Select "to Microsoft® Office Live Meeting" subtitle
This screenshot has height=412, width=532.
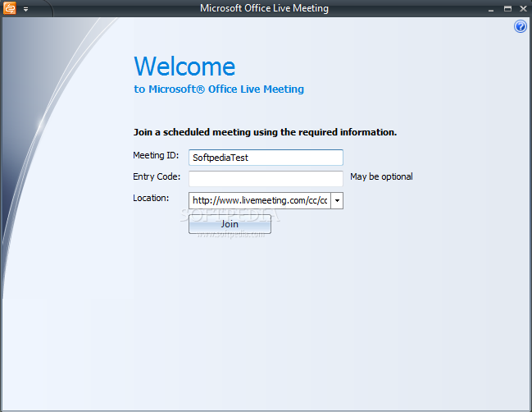point(219,89)
